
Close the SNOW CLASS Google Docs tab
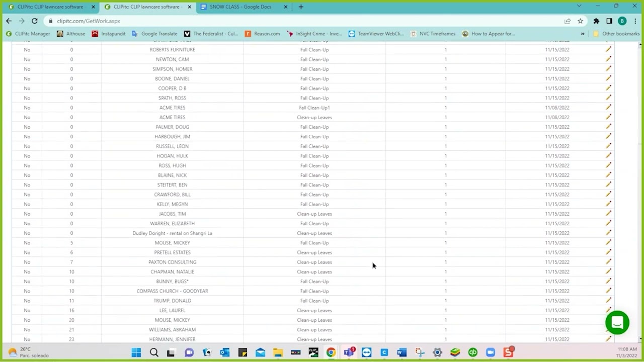click(286, 7)
